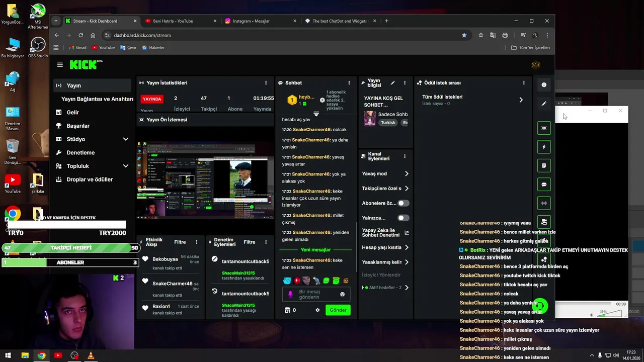This screenshot has height=362, width=644.
Task: Open Etkinlik Akışı Filtre button
Action: 180,242
